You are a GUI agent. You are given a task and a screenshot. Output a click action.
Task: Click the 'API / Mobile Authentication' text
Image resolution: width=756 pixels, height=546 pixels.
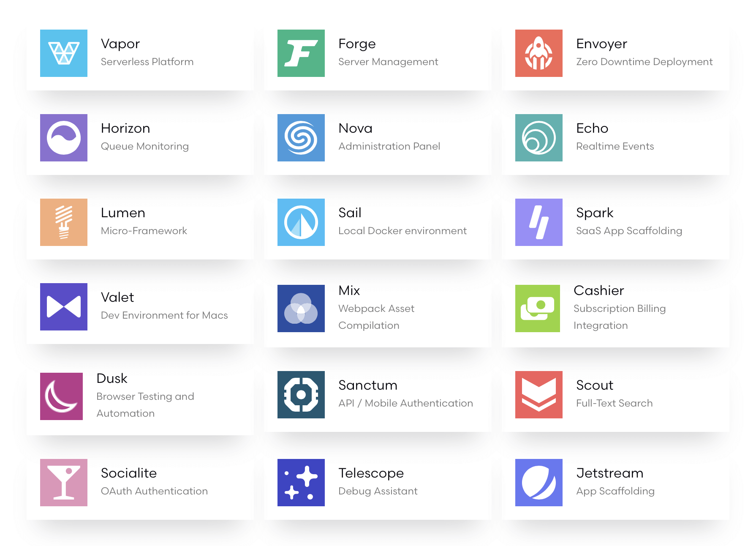pyautogui.click(x=405, y=403)
